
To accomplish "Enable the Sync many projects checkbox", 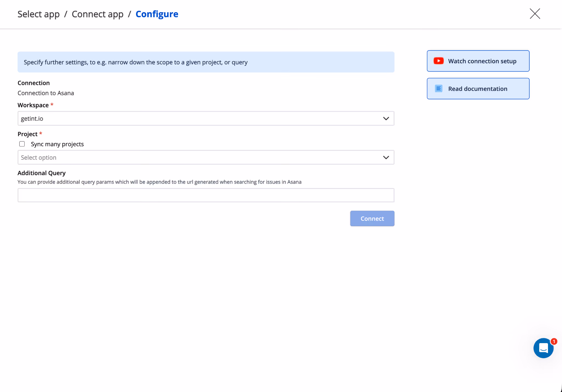I will (22, 144).
